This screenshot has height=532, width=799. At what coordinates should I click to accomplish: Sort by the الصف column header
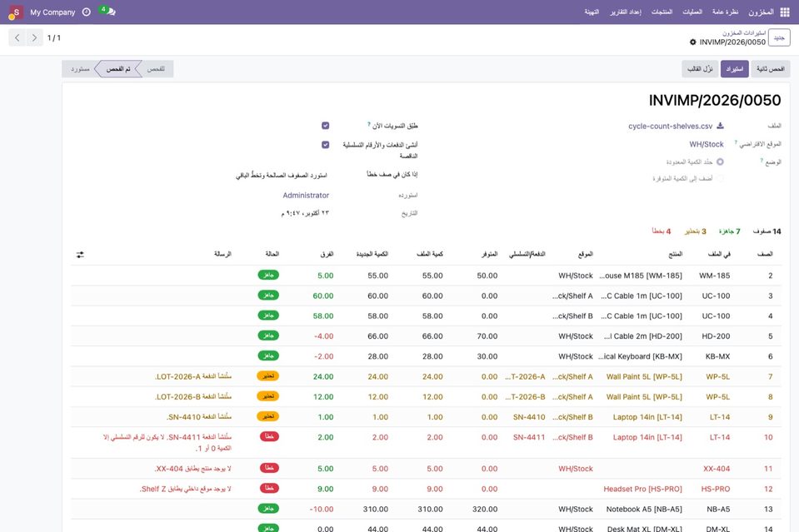[765, 254]
